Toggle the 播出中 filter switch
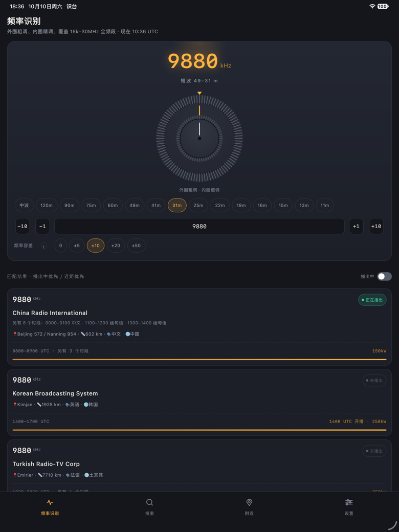399x532 pixels. [385, 276]
